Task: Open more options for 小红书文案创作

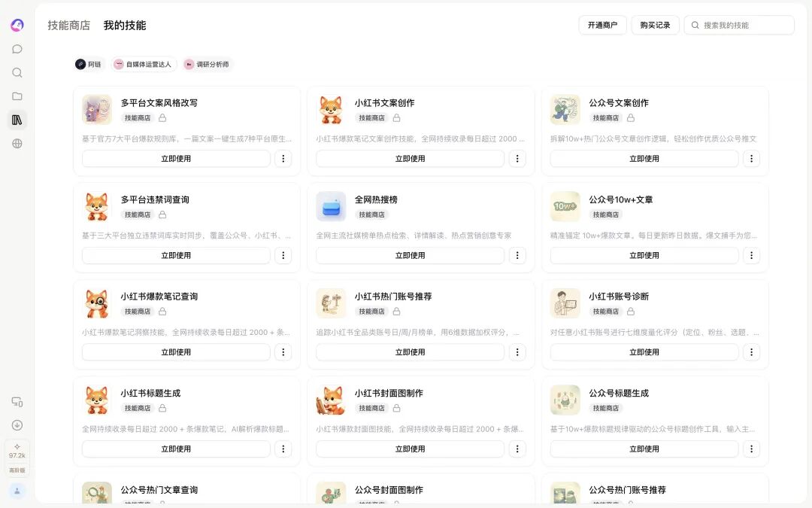Action: [517, 159]
